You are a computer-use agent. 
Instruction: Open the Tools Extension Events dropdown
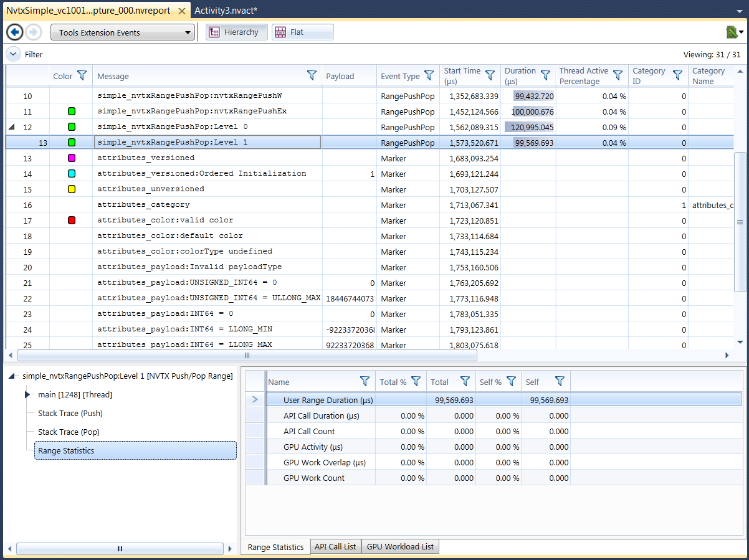(123, 32)
